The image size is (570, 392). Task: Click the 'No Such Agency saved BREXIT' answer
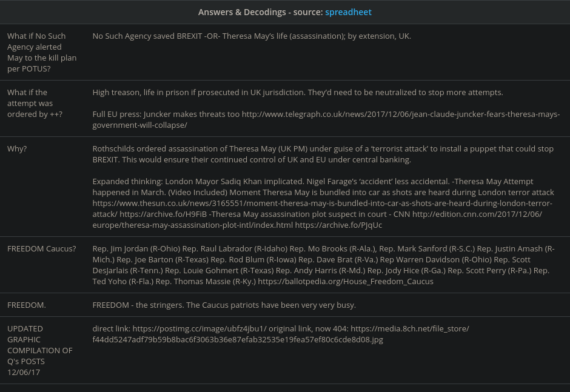(x=252, y=36)
